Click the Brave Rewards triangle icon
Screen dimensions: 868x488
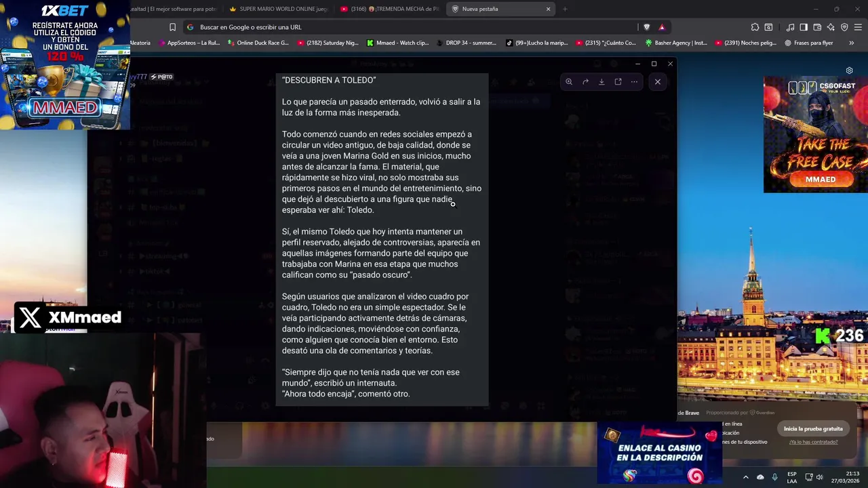click(662, 27)
